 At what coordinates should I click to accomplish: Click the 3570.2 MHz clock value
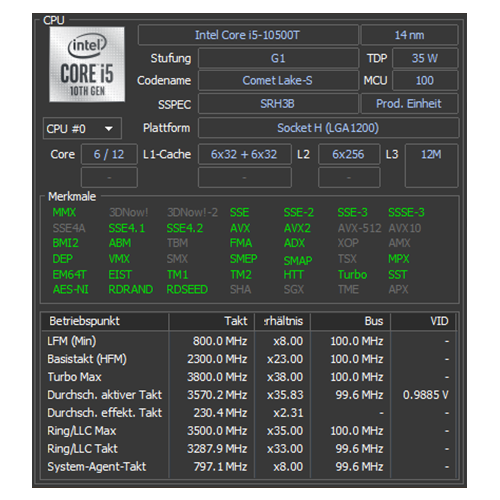tap(217, 395)
